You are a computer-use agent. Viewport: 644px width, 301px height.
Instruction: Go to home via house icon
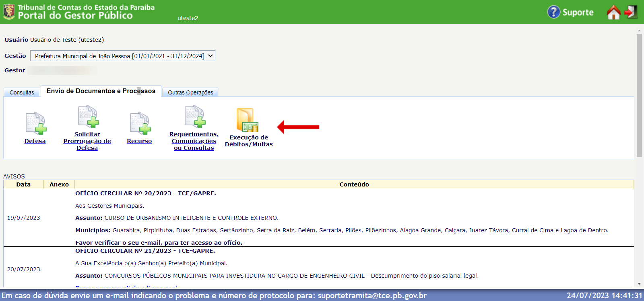613,12
